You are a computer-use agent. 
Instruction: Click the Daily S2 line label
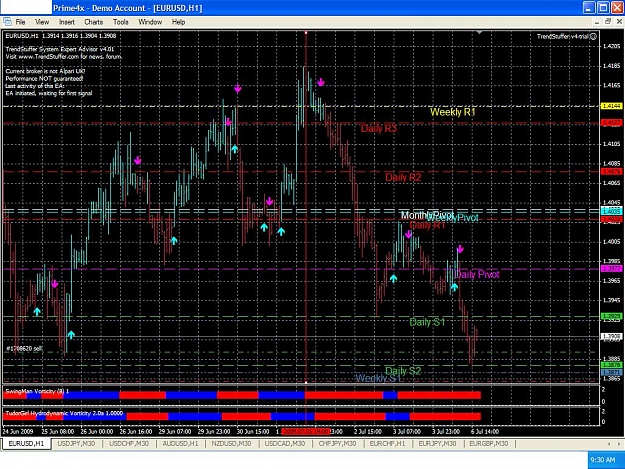(x=403, y=371)
